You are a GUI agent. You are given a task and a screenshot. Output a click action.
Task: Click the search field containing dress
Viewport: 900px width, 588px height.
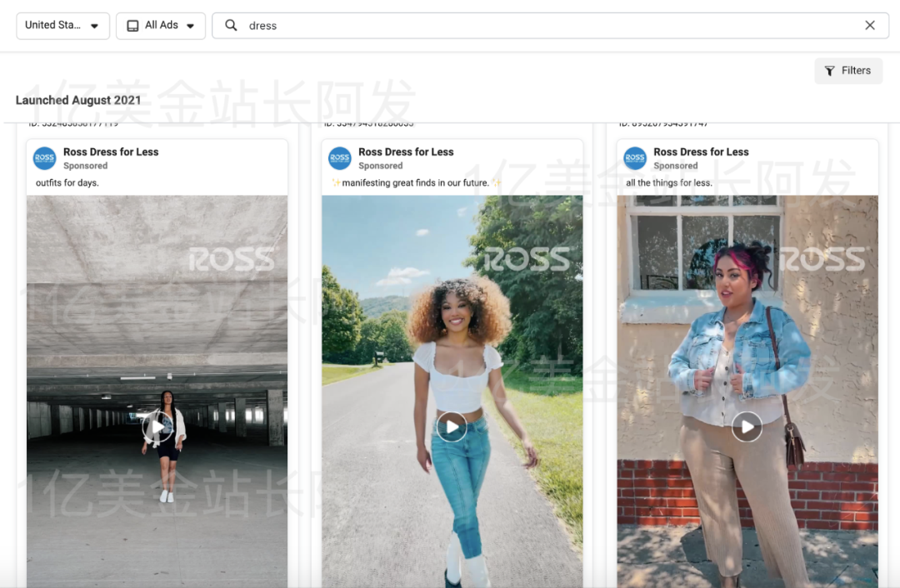coord(551,26)
